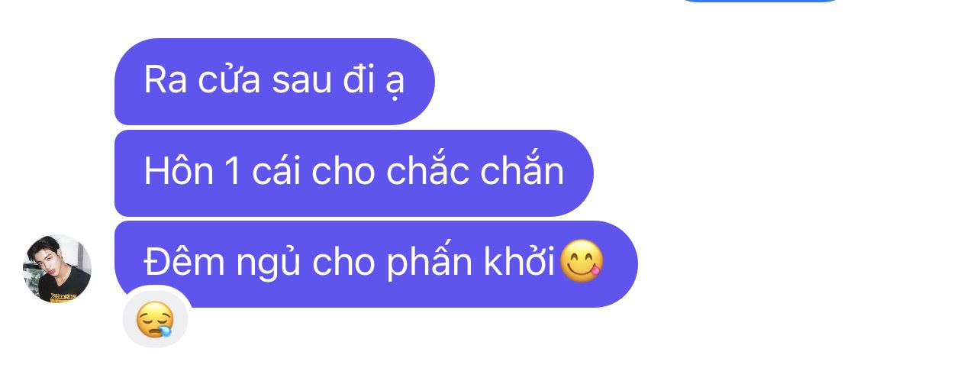Select the "Hôn 1 cái cho chắc chắn" bubble

354,173
